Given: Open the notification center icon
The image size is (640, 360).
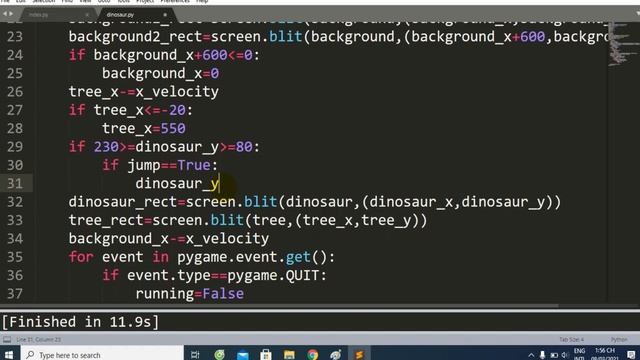Looking at the screenshot, I should pyautogui.click(x=631, y=354).
